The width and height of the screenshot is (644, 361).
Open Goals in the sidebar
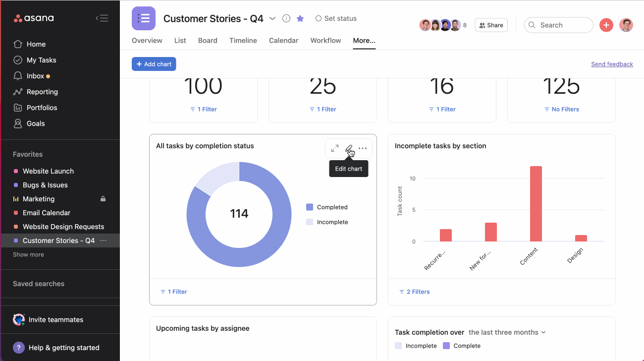point(36,123)
